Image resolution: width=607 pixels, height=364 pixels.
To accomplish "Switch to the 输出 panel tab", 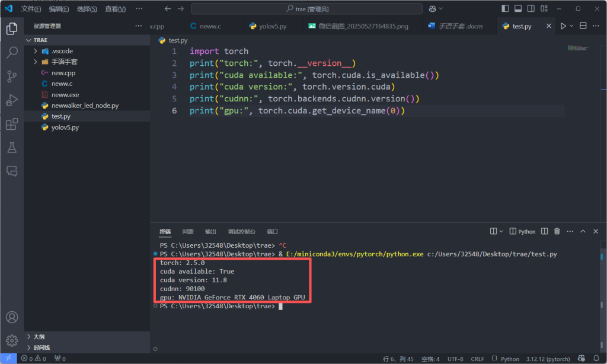I will 210,232.
